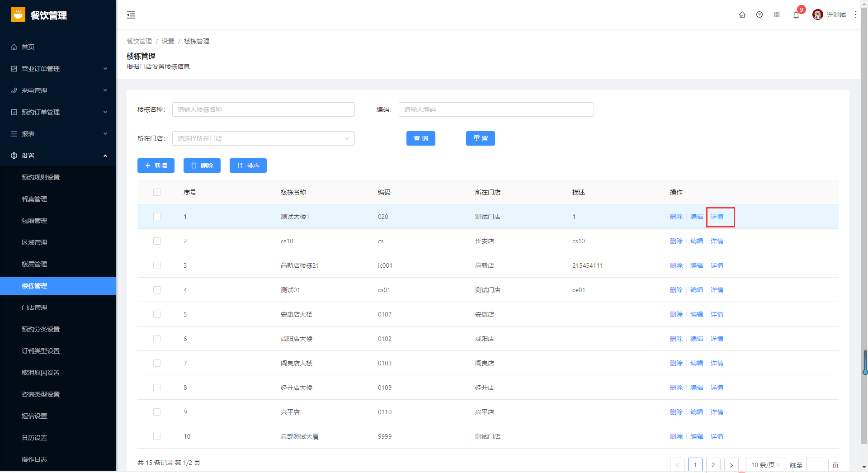Open 详情 for row 兴平店
Viewport: 868px width, 473px height.
click(717, 412)
